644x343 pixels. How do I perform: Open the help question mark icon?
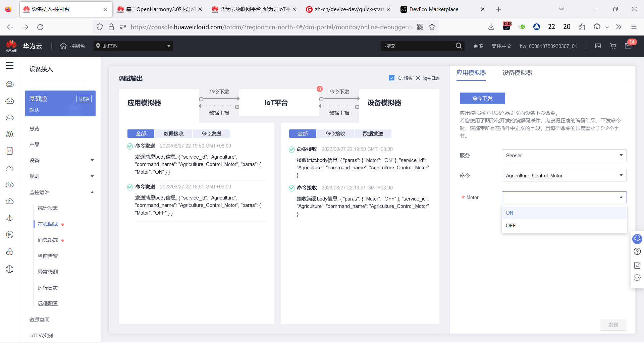pos(637,251)
